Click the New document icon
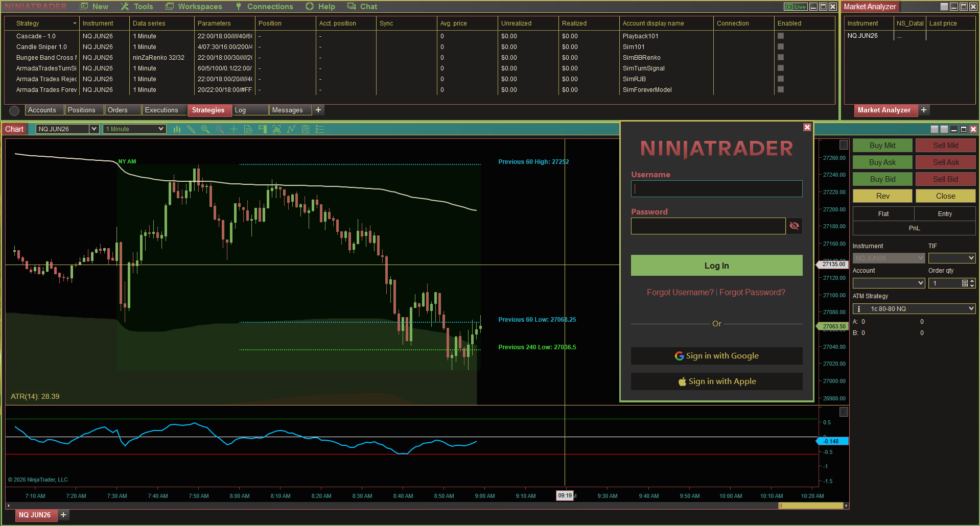The image size is (980, 526). coord(83,6)
